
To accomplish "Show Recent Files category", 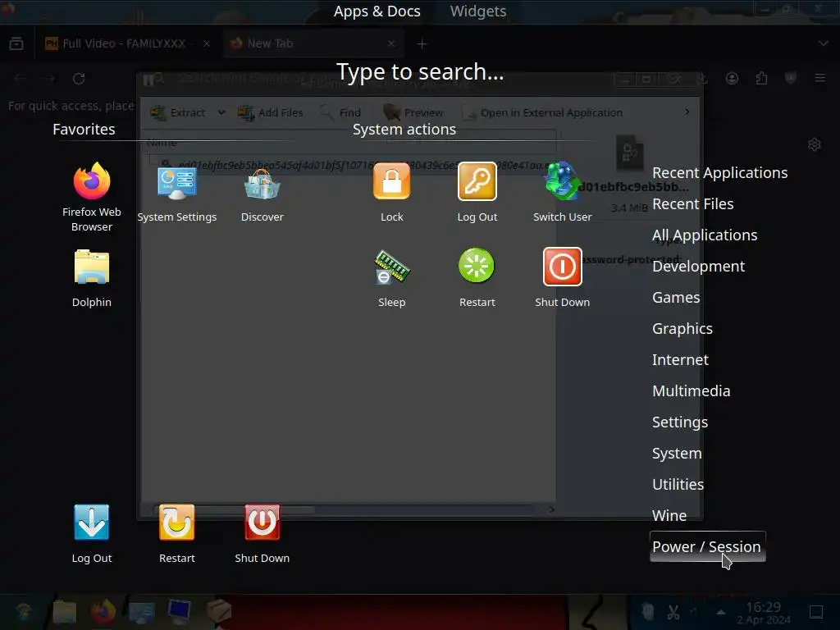I will [692, 203].
